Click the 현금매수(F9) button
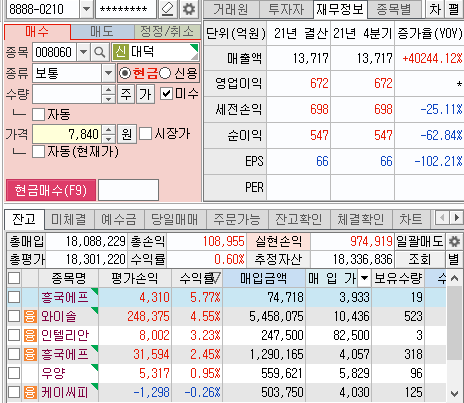 point(51,190)
